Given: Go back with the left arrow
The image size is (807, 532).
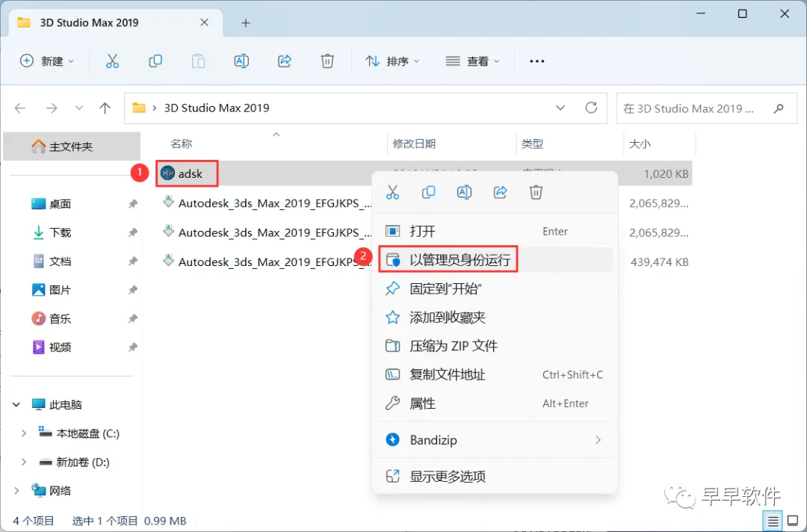Looking at the screenshot, I should click(20, 108).
